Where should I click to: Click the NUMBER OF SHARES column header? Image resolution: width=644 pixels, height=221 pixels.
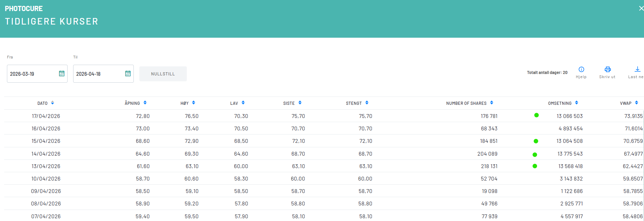[466, 103]
